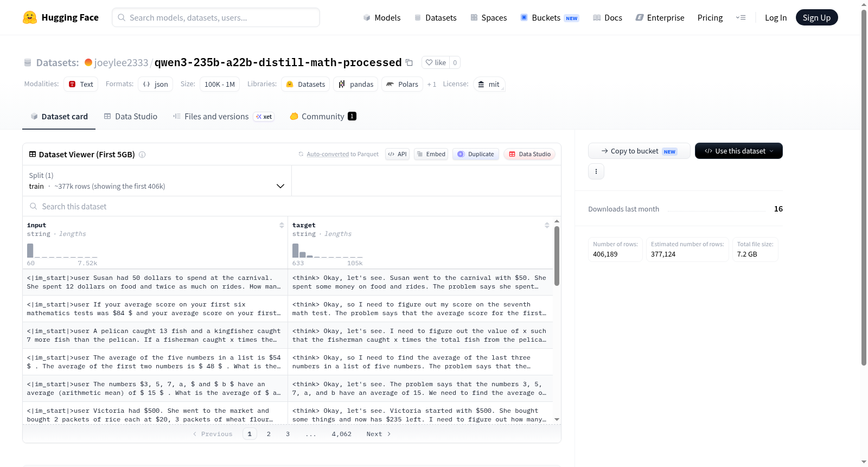Click the dataset table scroll-down arrow
Screen dimensions: 868x467
point(557,420)
